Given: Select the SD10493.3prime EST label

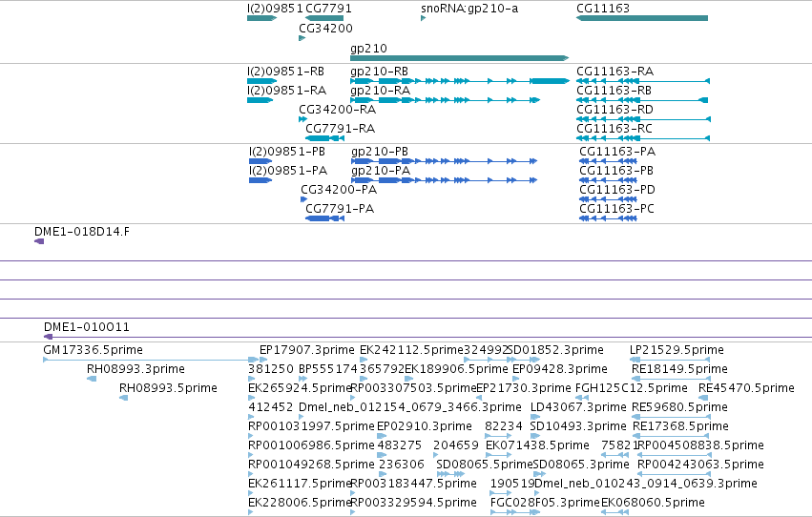Looking at the screenshot, I should point(578,426).
